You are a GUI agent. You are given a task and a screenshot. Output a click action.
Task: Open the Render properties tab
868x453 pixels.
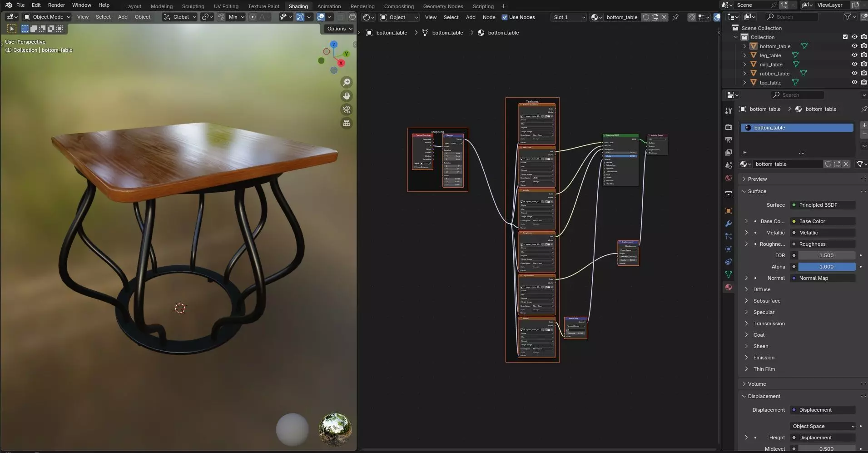click(x=729, y=127)
